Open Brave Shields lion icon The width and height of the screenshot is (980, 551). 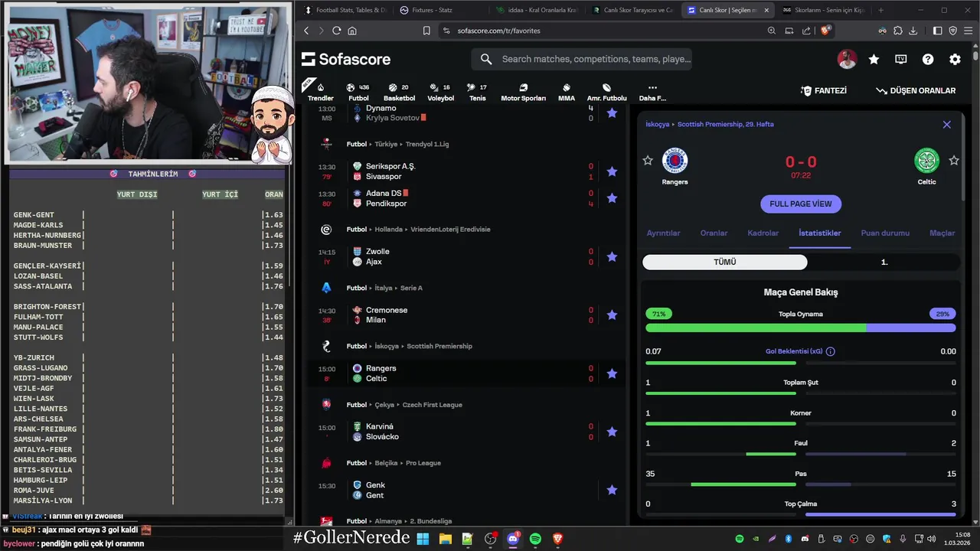point(825,31)
